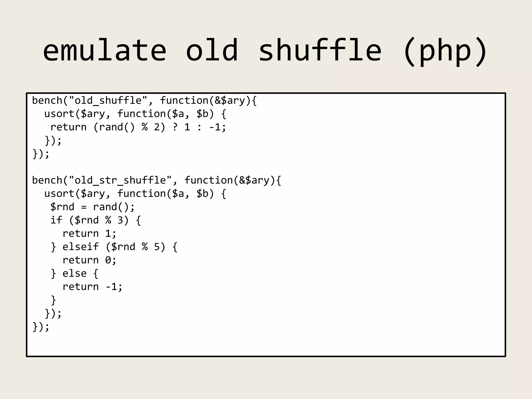
Task: Click the line "$rnd = rand();"
Action: [x=92, y=207]
